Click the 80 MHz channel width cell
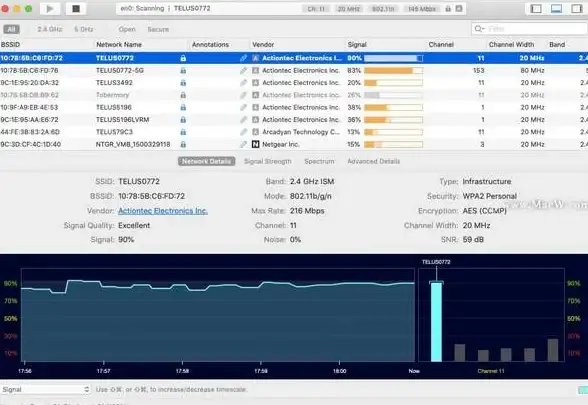 pyautogui.click(x=532, y=70)
